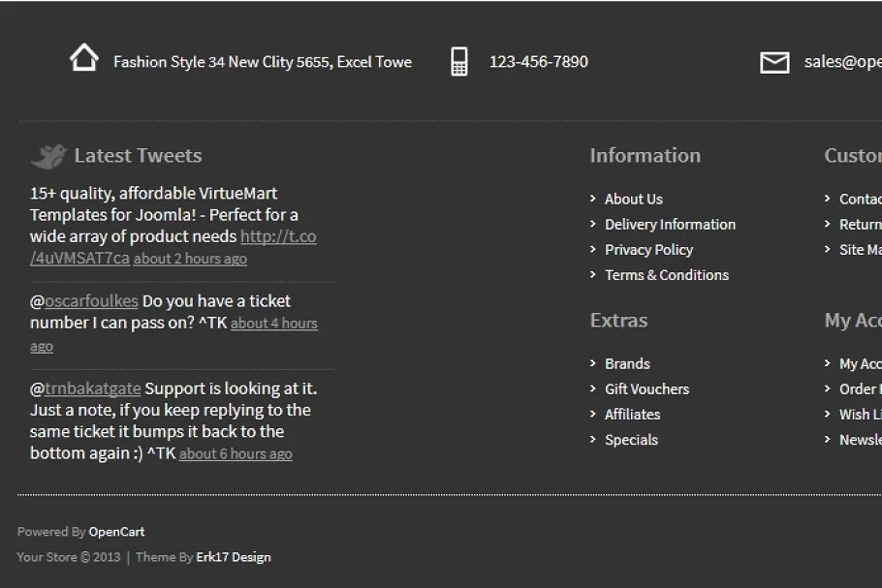882x588 pixels.
Task: Open the 'about 2 hours ago' timestamp
Action: [190, 259]
